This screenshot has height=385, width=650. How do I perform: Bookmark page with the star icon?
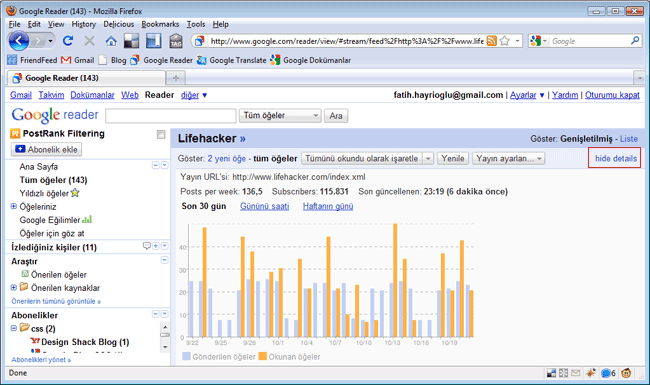point(504,41)
